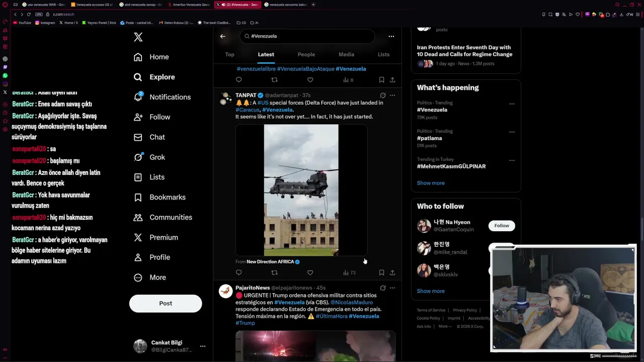Click the Follow sidebar icon
The height and width of the screenshot is (362, 644).
pyautogui.click(x=138, y=117)
